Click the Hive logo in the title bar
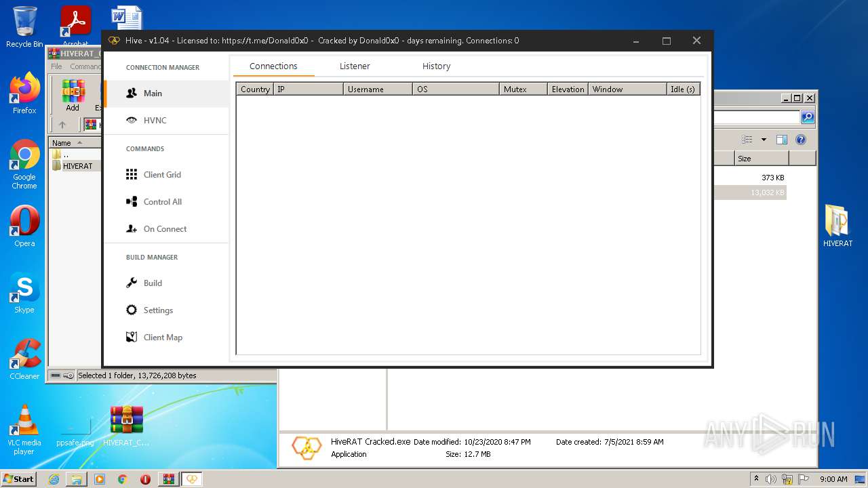 pos(114,41)
